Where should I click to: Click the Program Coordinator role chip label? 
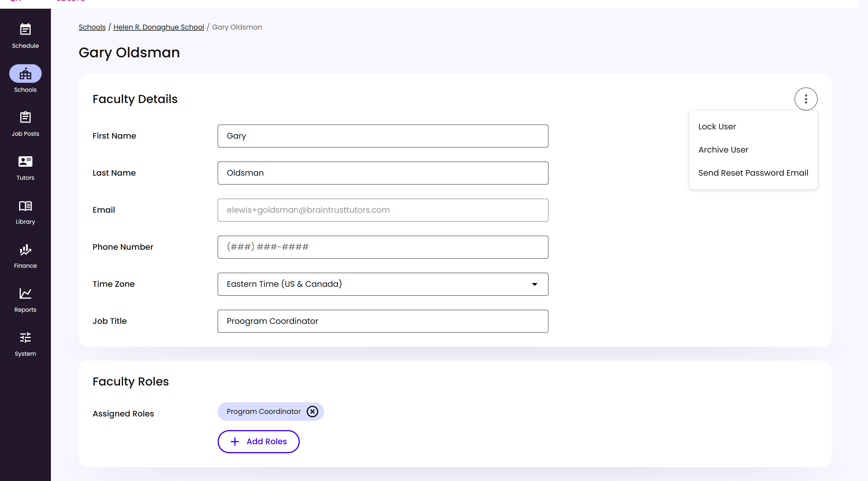[264, 411]
